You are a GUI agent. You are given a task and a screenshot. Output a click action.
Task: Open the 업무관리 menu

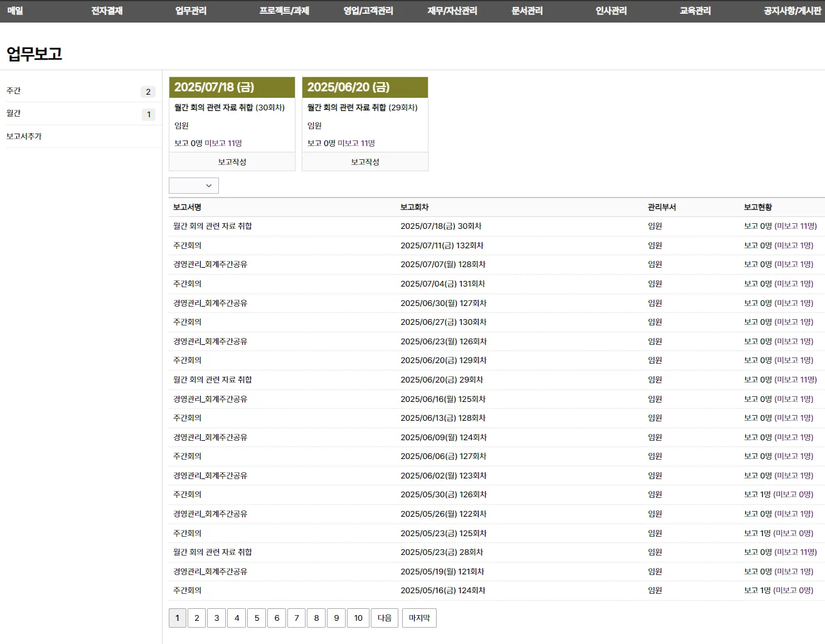[x=191, y=11]
